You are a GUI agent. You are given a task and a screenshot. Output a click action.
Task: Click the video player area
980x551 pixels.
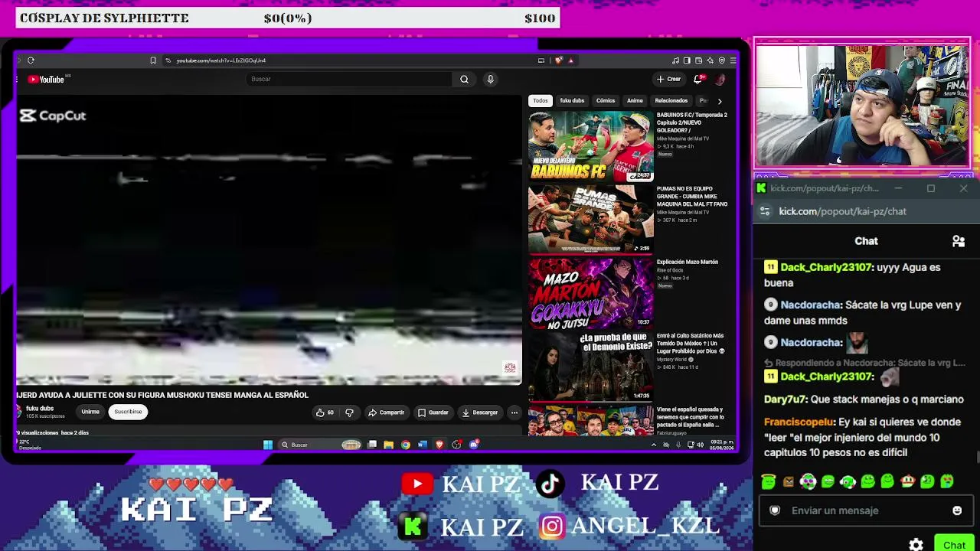coord(269,240)
